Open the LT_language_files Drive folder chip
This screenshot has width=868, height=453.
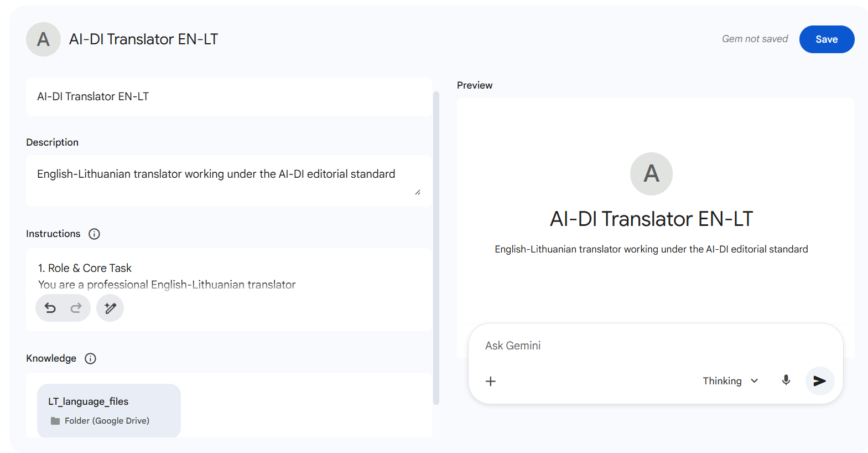(109, 410)
